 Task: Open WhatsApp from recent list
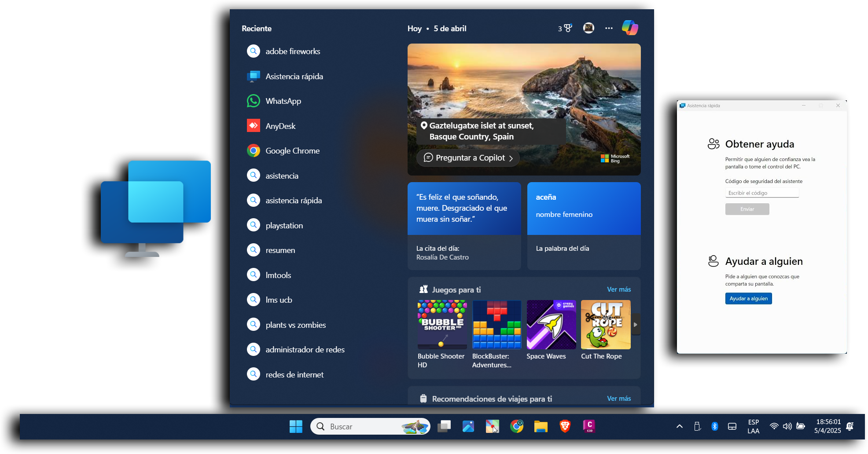(283, 101)
